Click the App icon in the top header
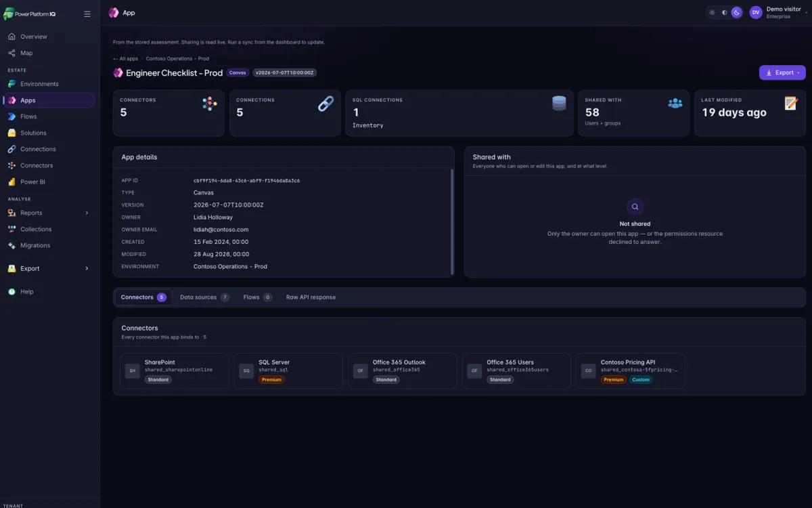 tap(114, 12)
